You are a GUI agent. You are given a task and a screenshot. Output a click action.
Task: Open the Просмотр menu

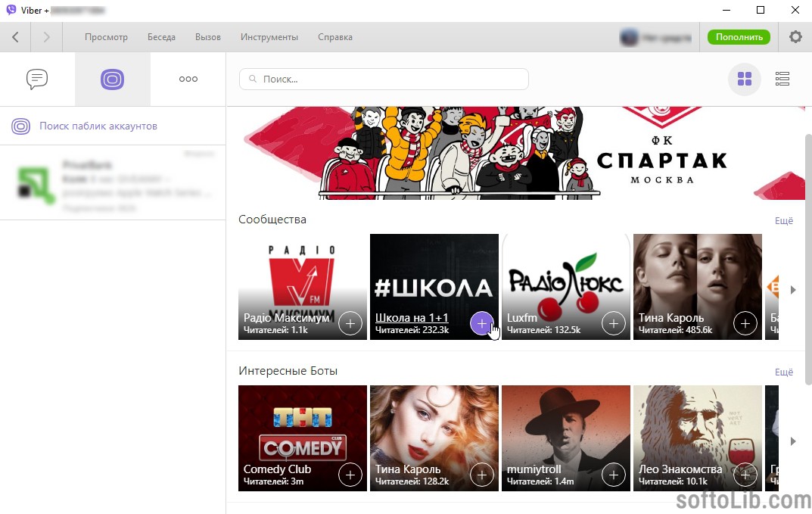coord(106,37)
